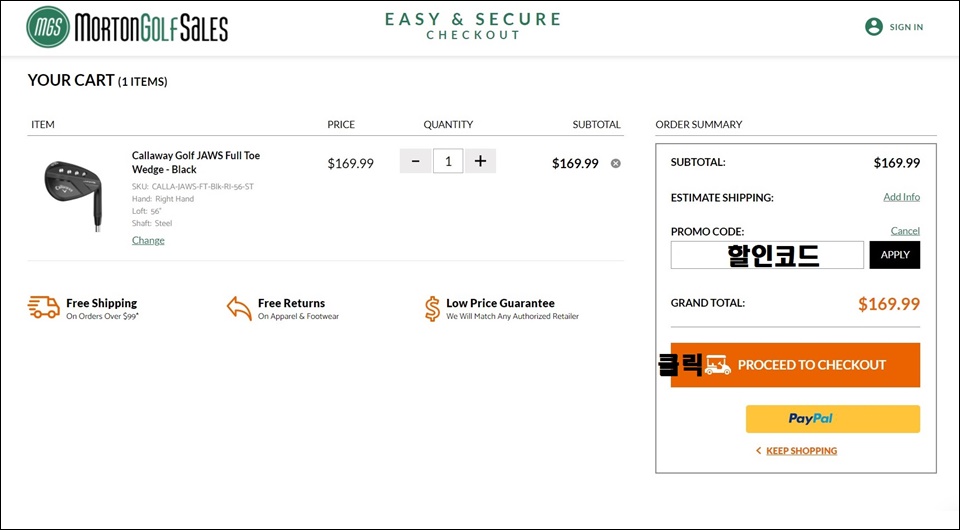Click the Order Summary heading
Viewport: 960px width, 530px height.
[x=699, y=124]
